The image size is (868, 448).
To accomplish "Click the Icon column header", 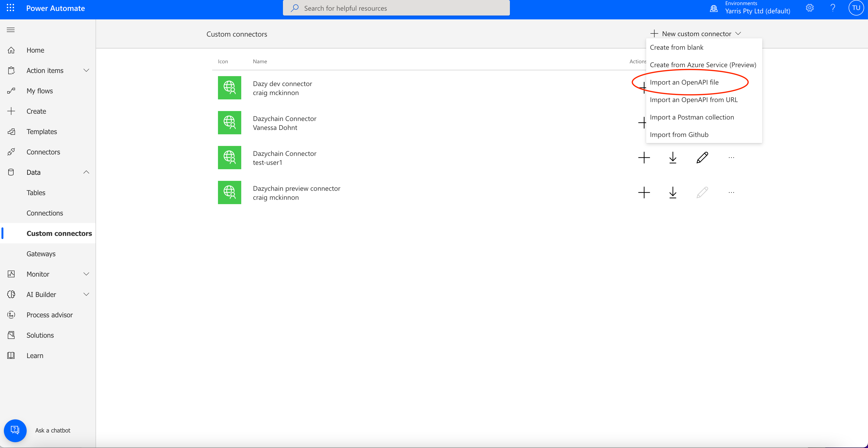I will [x=223, y=61].
